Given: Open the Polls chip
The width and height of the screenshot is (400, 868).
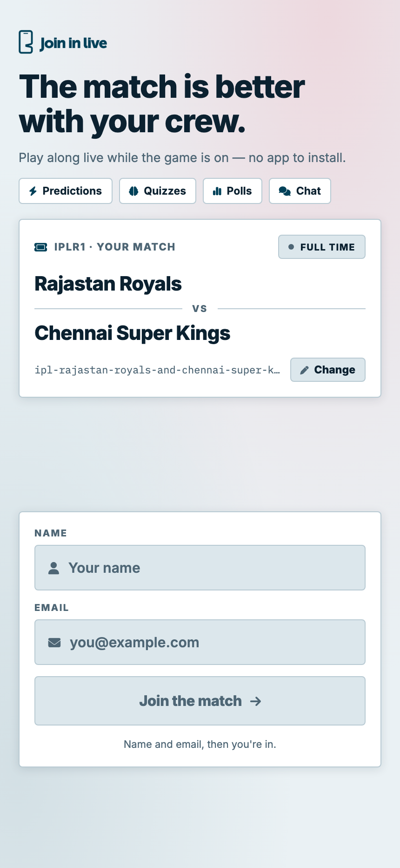Looking at the screenshot, I should tap(233, 191).
